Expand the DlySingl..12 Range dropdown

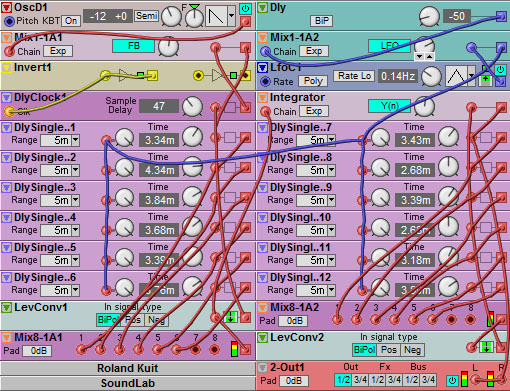tap(331, 290)
